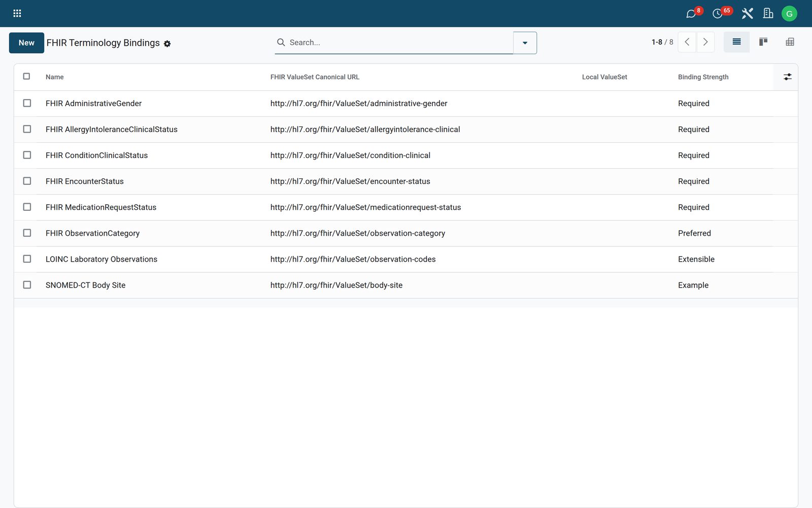Click the search magnifier icon
This screenshot has height=508, width=812.
281,42
